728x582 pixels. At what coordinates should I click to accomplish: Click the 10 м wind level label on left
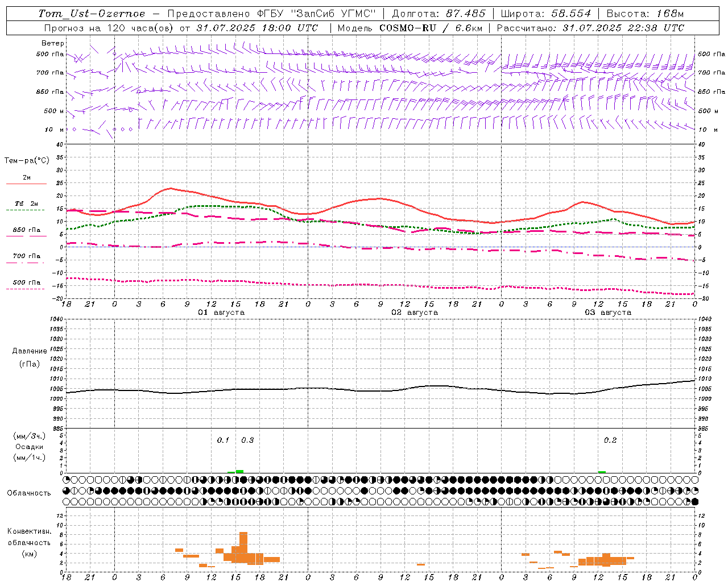pos(54,130)
